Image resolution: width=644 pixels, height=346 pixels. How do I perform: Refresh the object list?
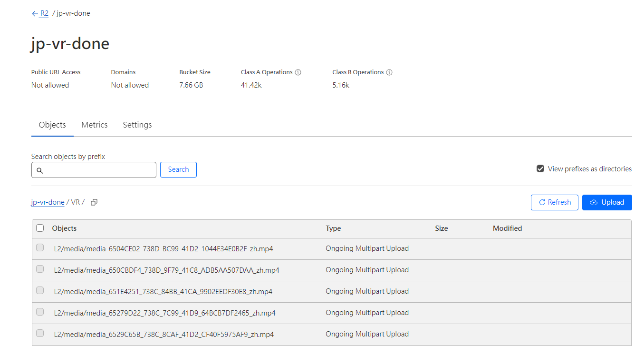click(554, 202)
